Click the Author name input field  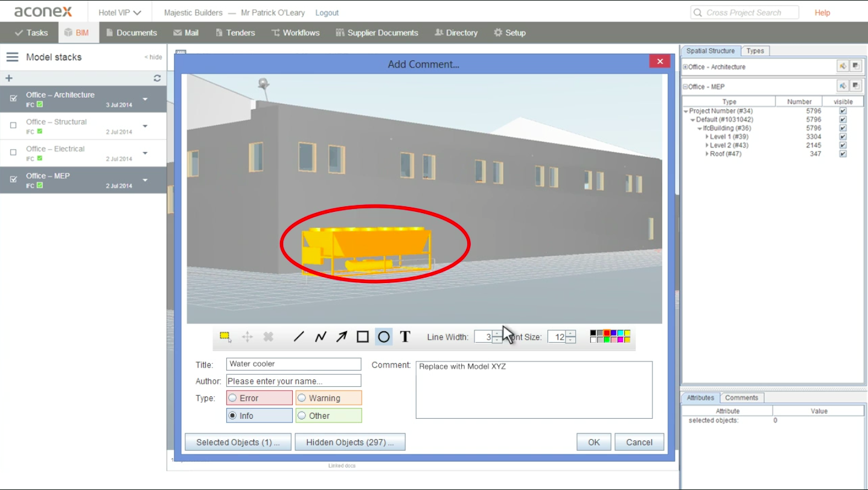294,381
